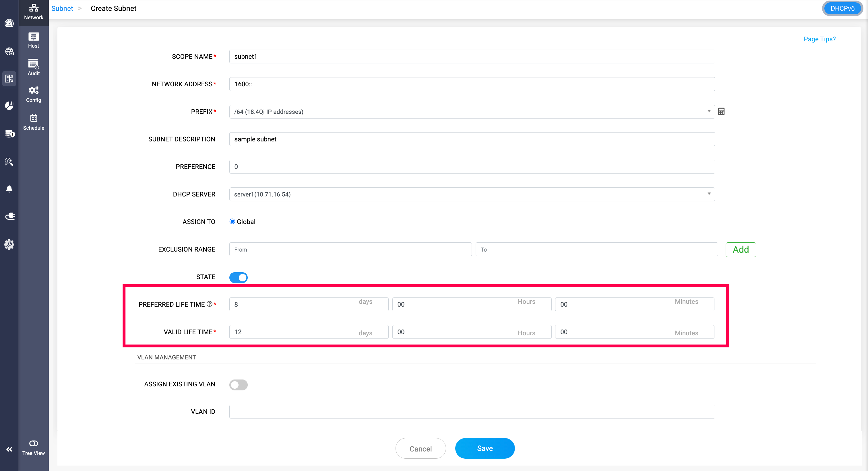The image size is (868, 471).
Task: Collapse sidebar with double-chevron icon
Action: (9, 449)
